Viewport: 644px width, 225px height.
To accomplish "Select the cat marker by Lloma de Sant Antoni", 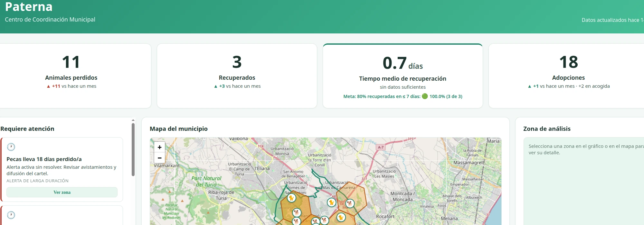I will pyautogui.click(x=291, y=198).
